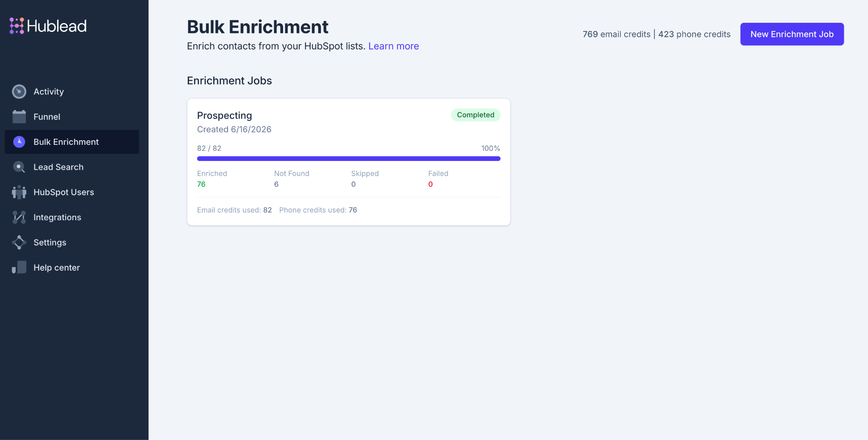
Task: Click the Enrichment Jobs heading
Action: (x=229, y=80)
